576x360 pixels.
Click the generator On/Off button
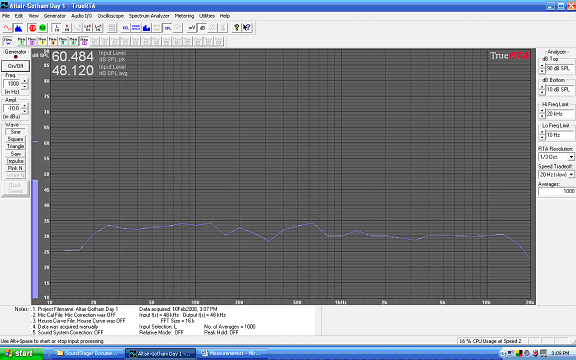point(15,66)
